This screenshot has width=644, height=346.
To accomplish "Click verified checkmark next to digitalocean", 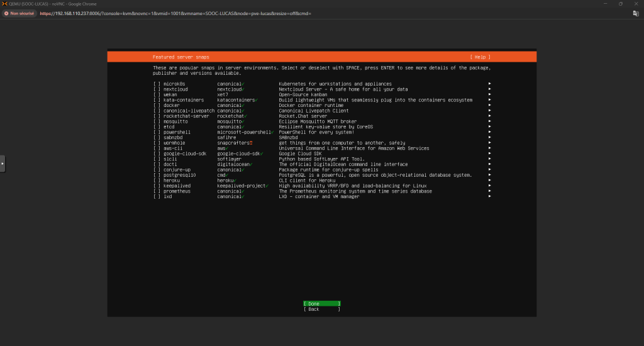I will [x=251, y=164].
